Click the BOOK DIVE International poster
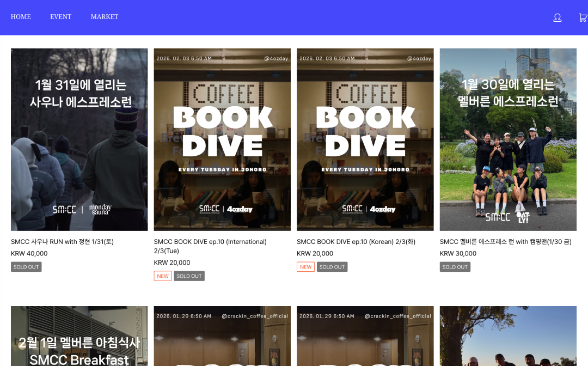Image resolution: width=588 pixels, height=366 pixels. coord(222,139)
